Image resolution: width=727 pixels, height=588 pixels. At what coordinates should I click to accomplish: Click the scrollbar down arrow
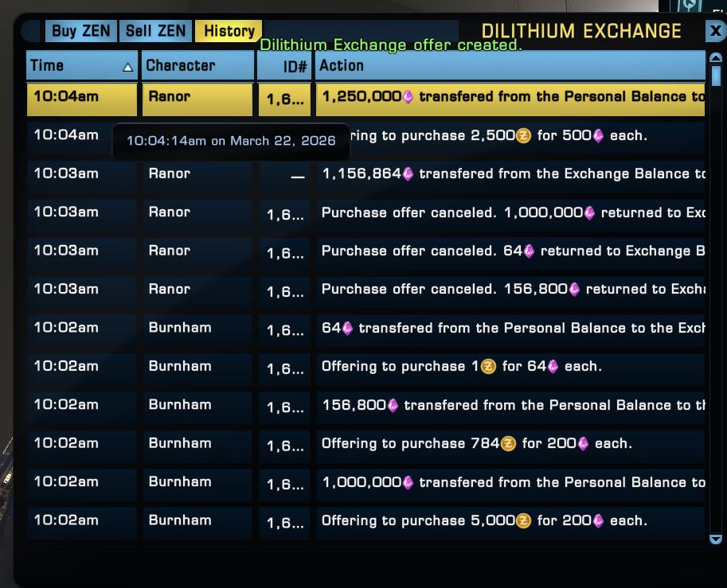coord(716,539)
